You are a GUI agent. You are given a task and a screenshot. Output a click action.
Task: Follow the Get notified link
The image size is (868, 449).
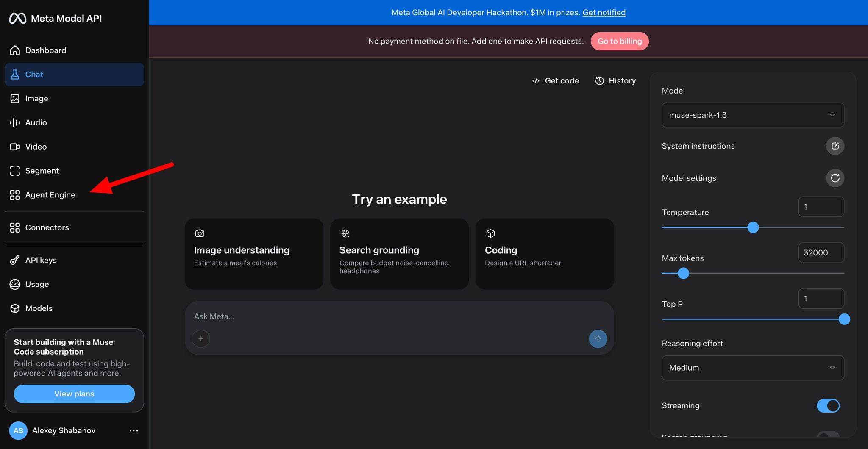604,13
